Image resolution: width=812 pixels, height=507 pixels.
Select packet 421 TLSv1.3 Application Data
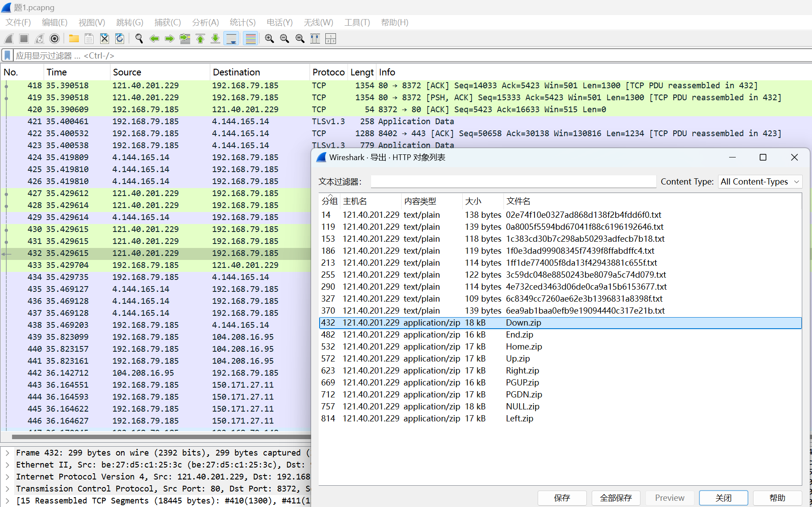click(406, 121)
